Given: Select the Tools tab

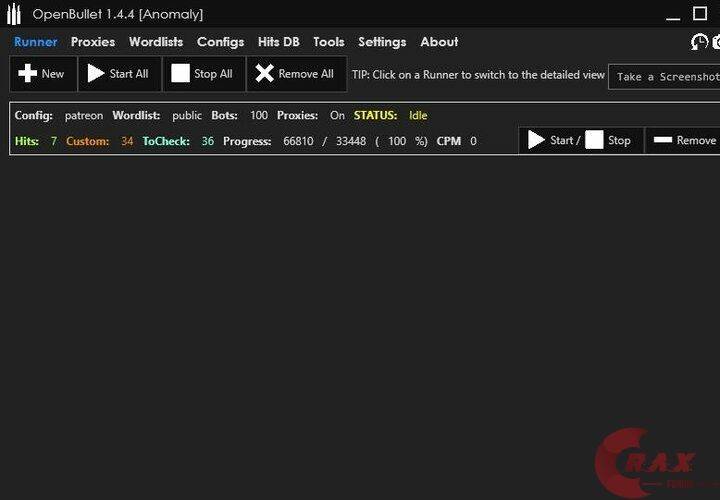Looking at the screenshot, I should pos(329,42).
